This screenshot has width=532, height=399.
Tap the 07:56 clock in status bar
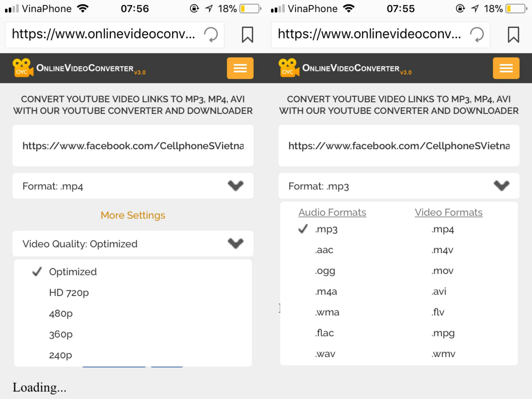[135, 9]
